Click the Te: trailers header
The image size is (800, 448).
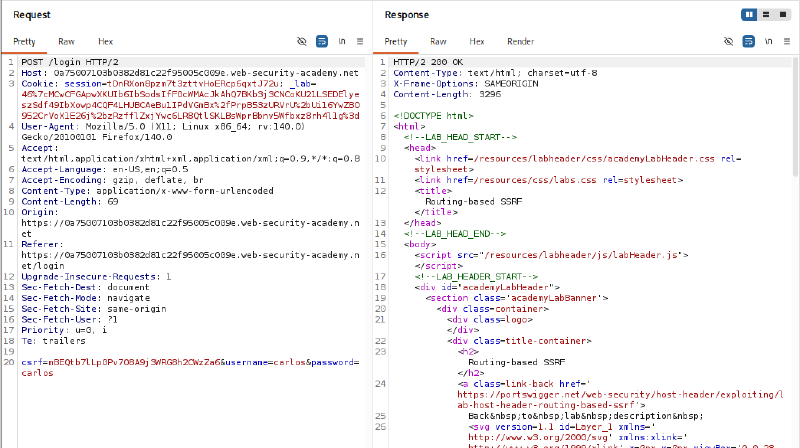[54, 341]
